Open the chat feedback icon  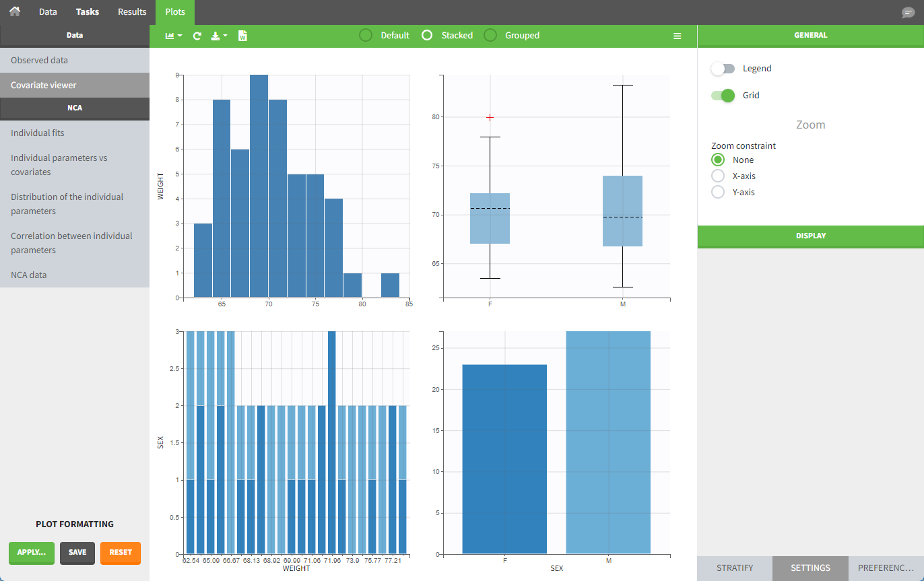click(908, 13)
